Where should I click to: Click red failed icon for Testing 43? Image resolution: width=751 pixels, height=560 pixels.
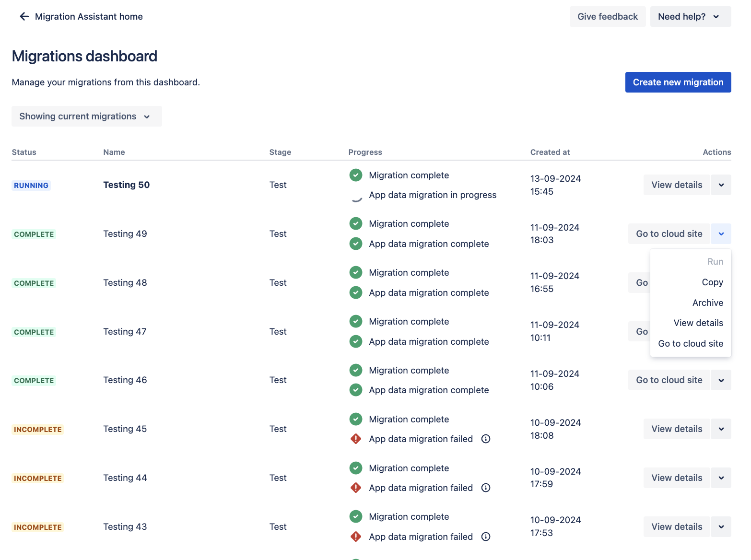(356, 537)
